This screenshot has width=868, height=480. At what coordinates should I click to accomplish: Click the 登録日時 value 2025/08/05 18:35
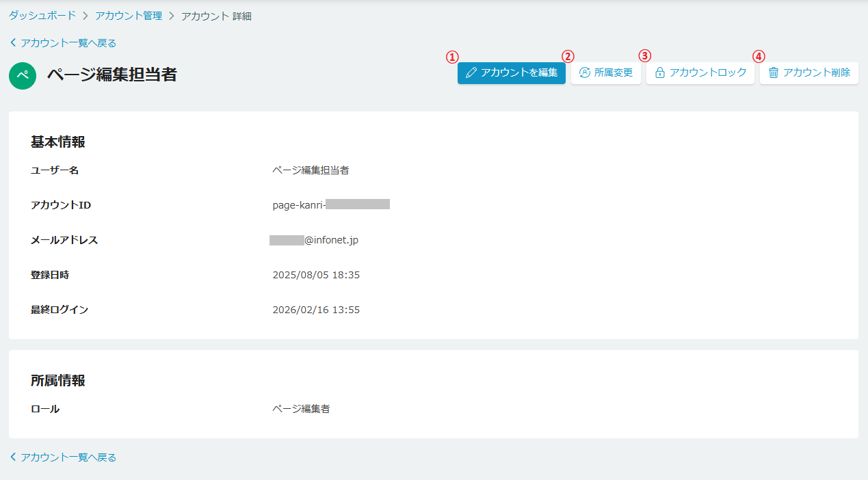tap(316, 275)
